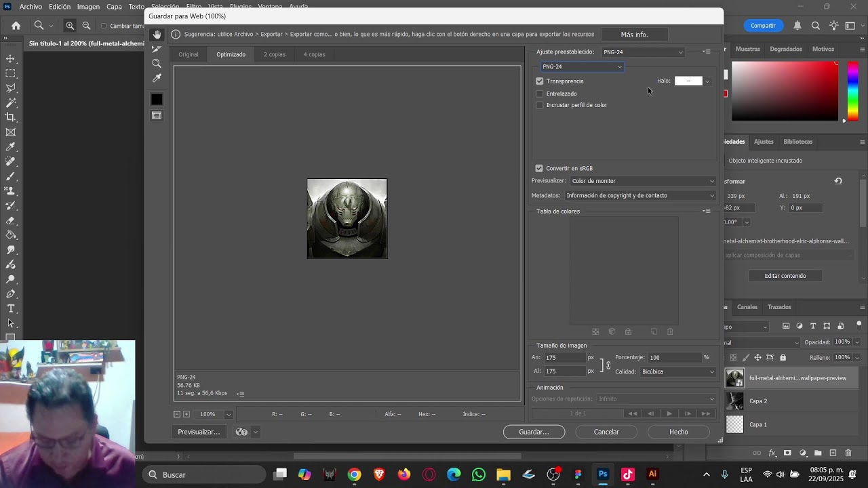Open the Halo color dropdown
This screenshot has height=488, width=868.
[707, 81]
